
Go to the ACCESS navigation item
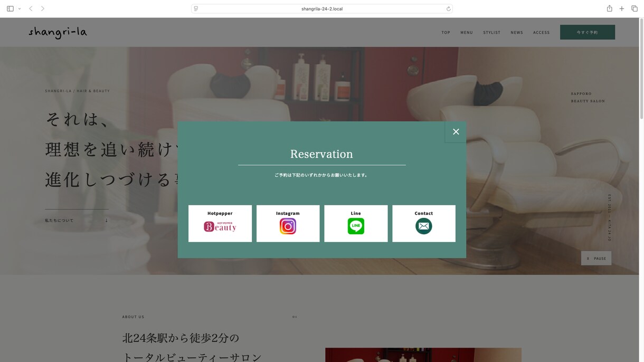[x=541, y=32]
